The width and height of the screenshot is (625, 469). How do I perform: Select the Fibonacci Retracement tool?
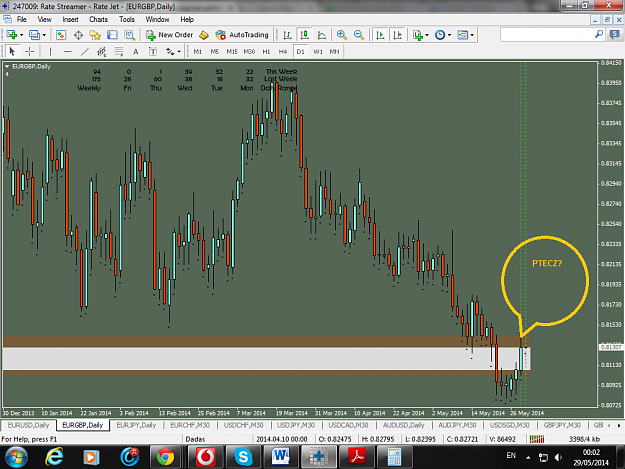coord(119,51)
